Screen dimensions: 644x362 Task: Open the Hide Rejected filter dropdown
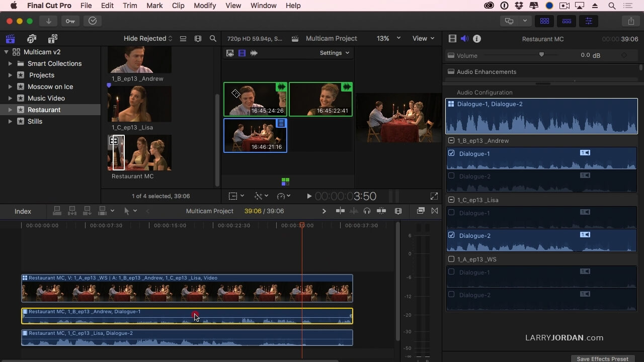[x=148, y=39]
